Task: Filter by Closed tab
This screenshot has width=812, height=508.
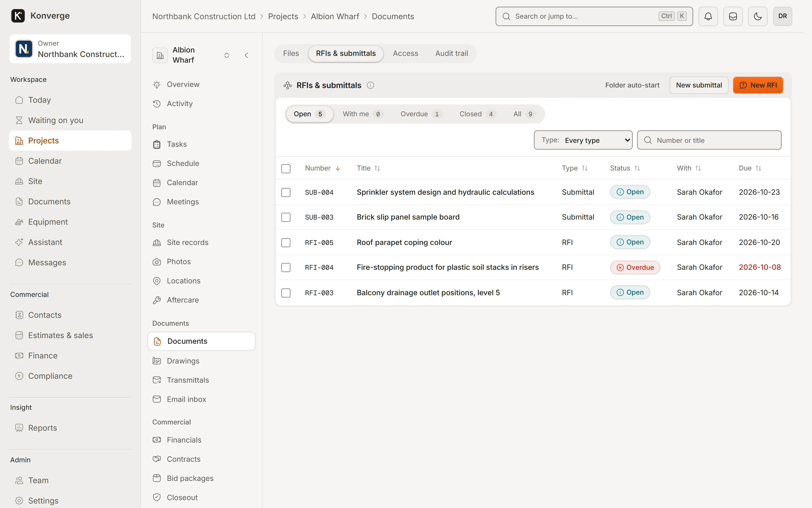Action: [477, 114]
